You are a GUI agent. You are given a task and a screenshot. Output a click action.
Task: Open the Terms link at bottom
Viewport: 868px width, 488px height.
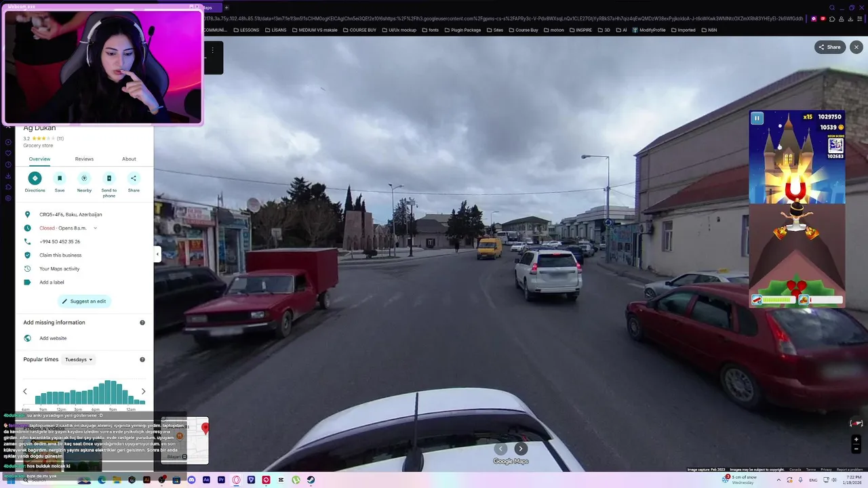811,470
